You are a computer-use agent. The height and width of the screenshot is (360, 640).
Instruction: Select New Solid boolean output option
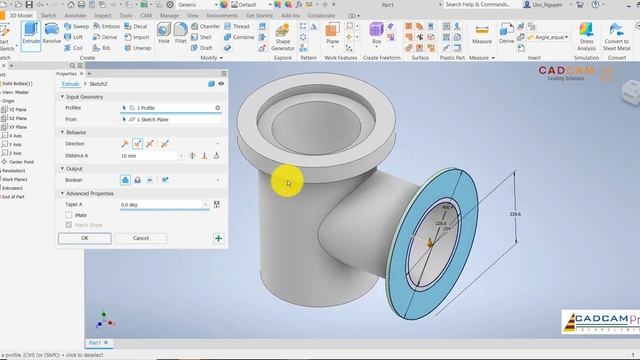click(x=165, y=180)
